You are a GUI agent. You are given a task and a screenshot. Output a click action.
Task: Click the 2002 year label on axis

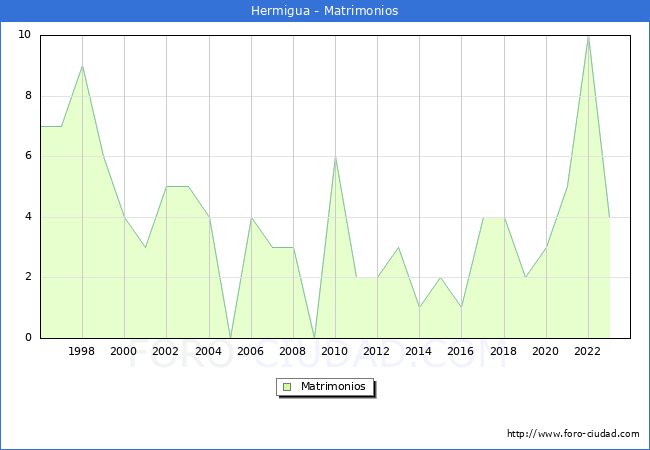tap(166, 351)
